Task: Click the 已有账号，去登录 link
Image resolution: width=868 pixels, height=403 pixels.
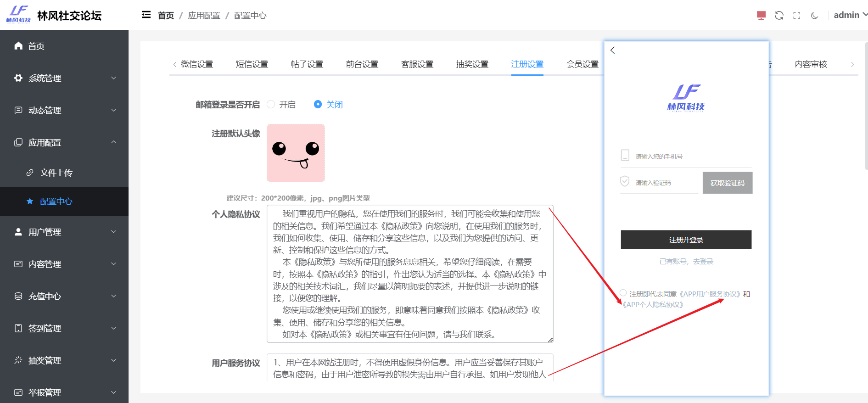Action: [x=686, y=262]
